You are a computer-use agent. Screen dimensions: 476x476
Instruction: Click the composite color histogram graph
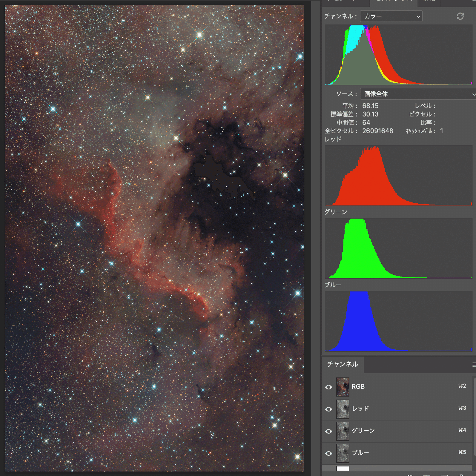point(399,55)
